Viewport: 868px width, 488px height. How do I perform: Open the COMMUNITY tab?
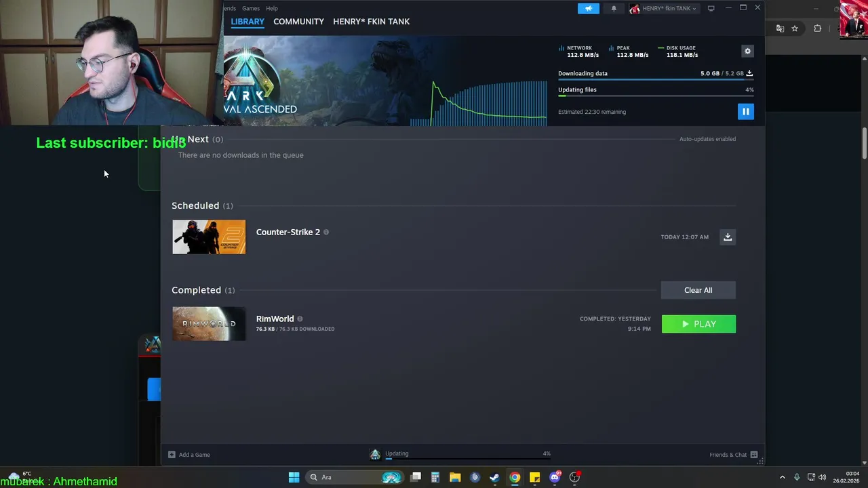(298, 22)
